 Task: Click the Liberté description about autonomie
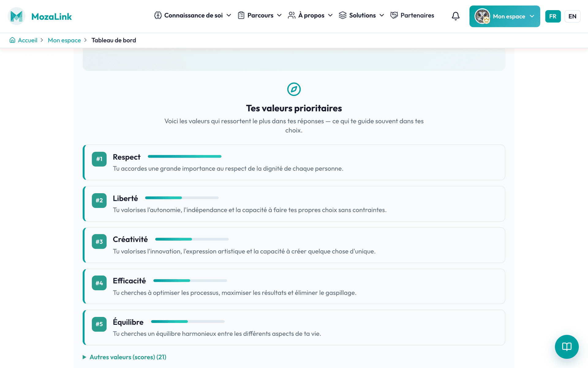pyautogui.click(x=250, y=210)
